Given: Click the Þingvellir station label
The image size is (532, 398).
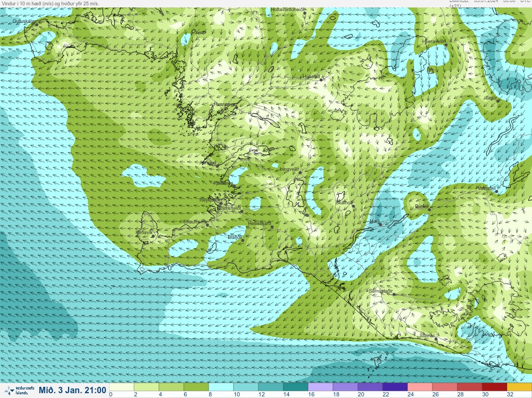Looking at the screenshot, I should (289, 169).
